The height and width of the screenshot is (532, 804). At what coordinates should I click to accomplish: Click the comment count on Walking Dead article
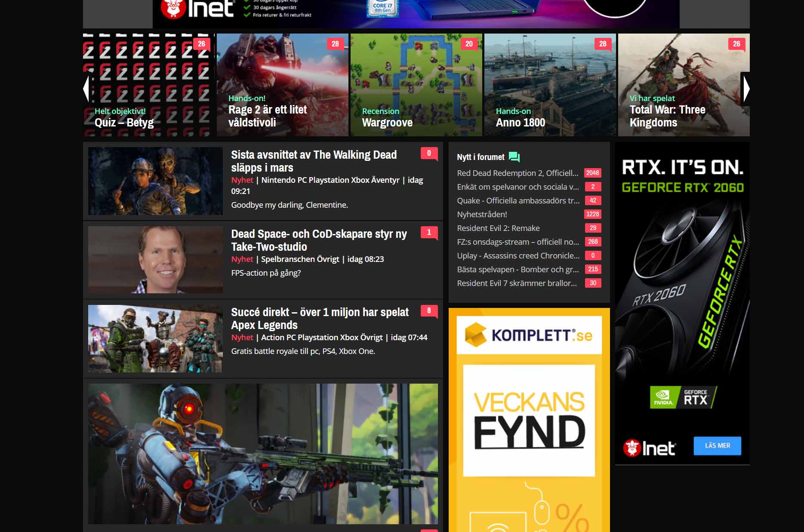(429, 154)
